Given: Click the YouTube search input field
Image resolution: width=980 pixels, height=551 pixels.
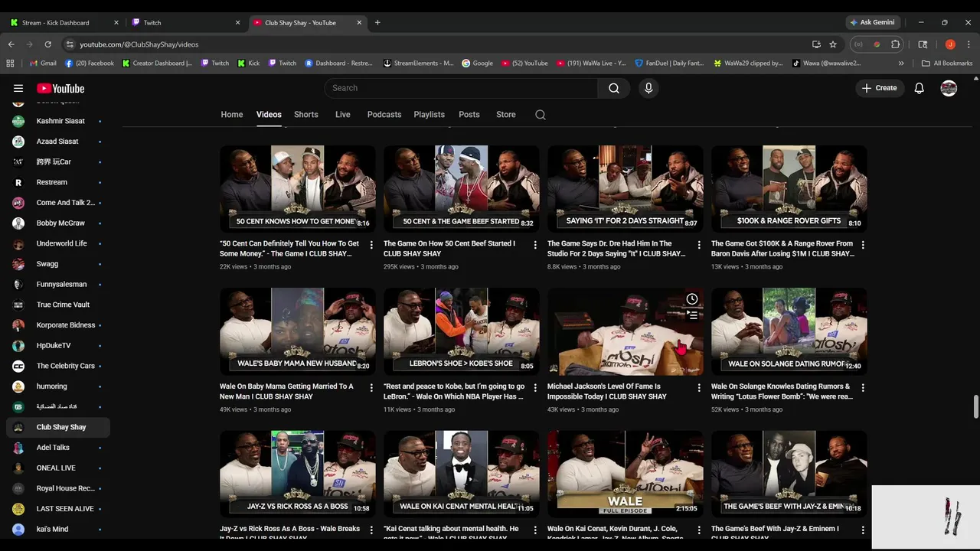Looking at the screenshot, I should 461,88.
